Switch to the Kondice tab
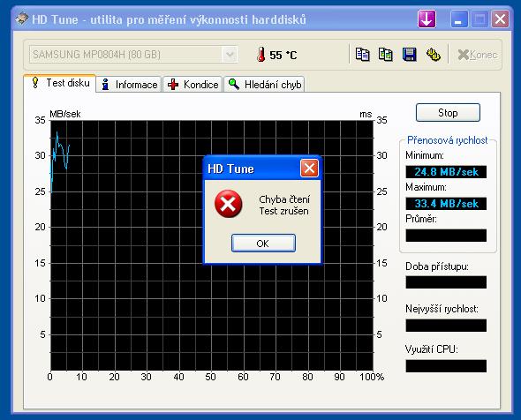Viewport: 521px width, 420px height. tap(193, 85)
